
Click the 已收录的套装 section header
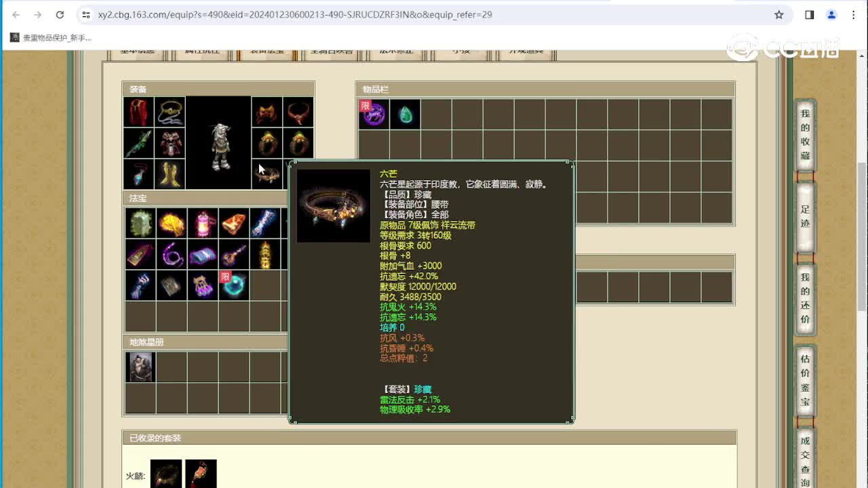pos(429,438)
